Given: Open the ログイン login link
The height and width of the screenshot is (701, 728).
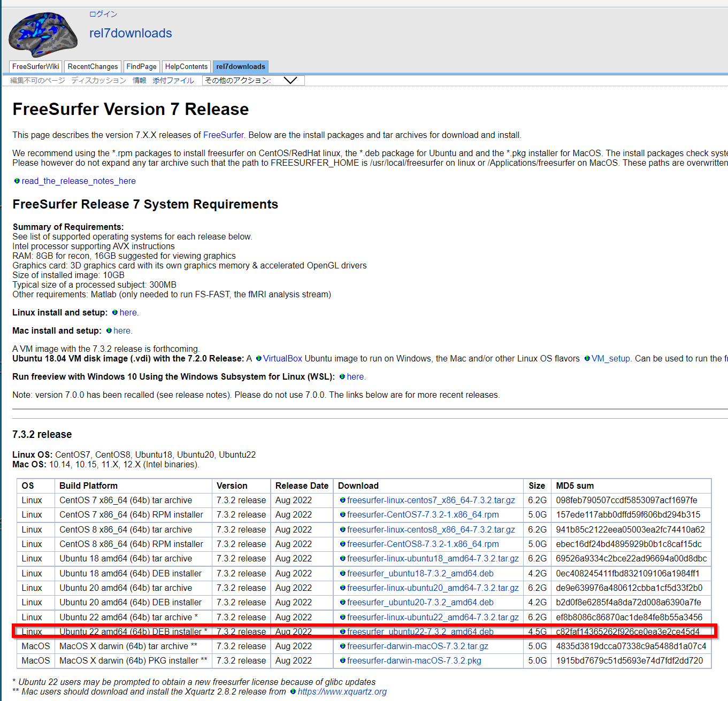Looking at the screenshot, I should tap(103, 14).
